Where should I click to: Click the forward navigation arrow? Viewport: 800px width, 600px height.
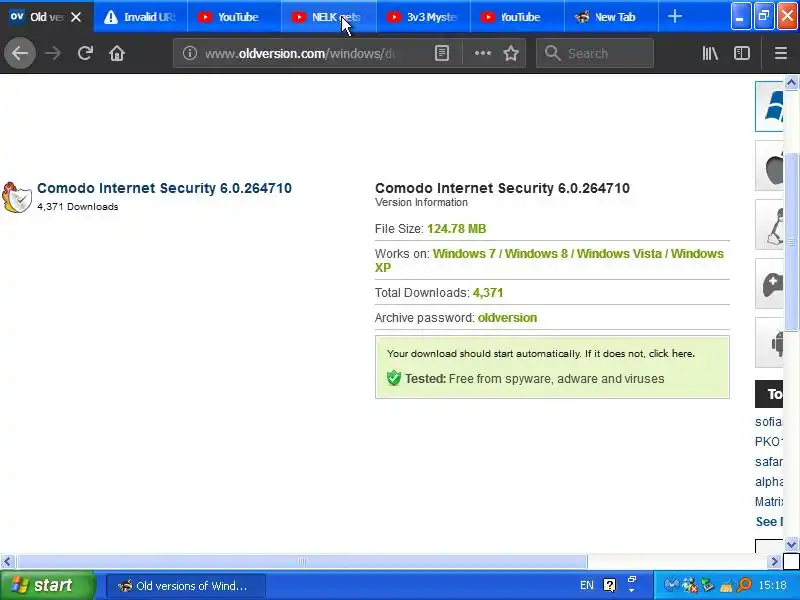(x=53, y=53)
